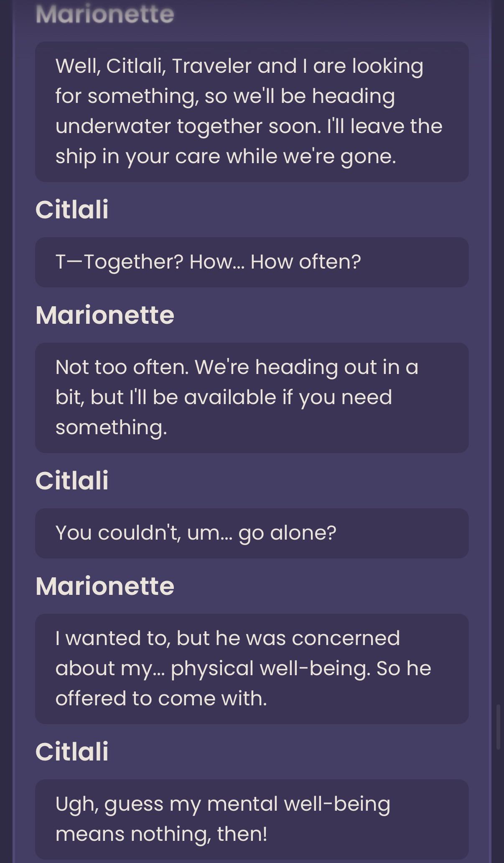Click 'means nothing, then!' in last message
The width and height of the screenshot is (504, 863).
click(x=161, y=834)
